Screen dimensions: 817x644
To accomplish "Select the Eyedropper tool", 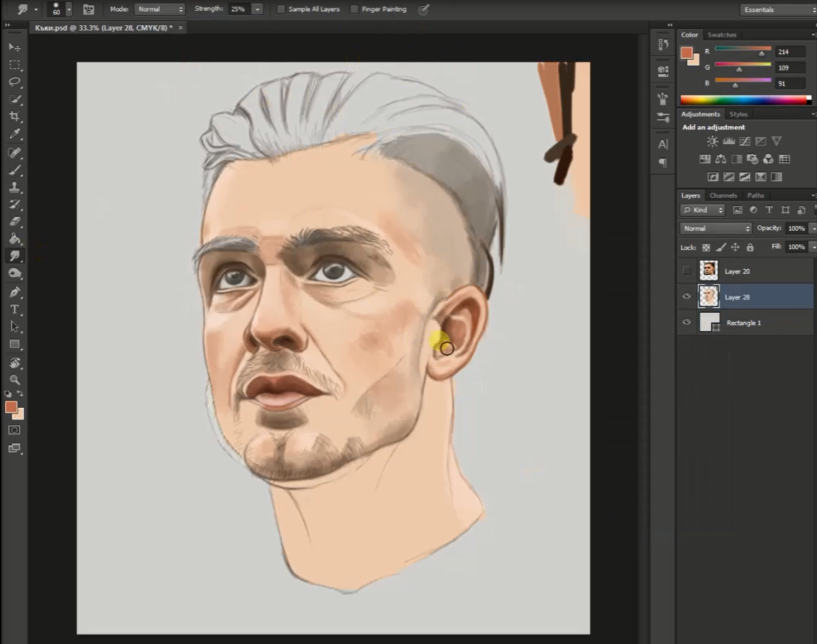I will [x=14, y=134].
